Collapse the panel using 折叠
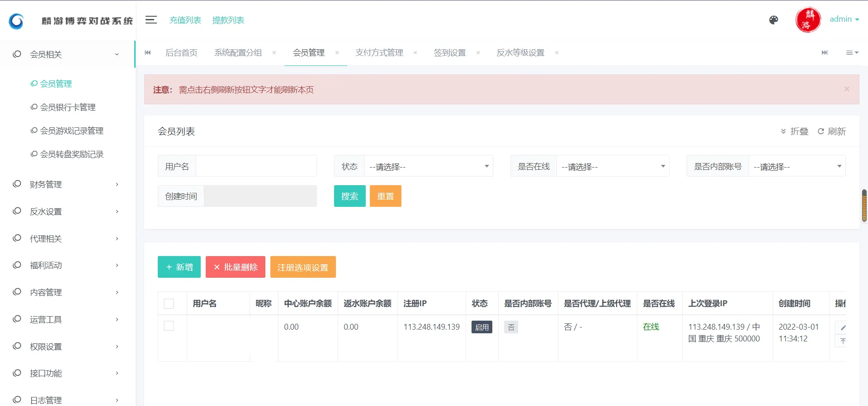 (794, 131)
